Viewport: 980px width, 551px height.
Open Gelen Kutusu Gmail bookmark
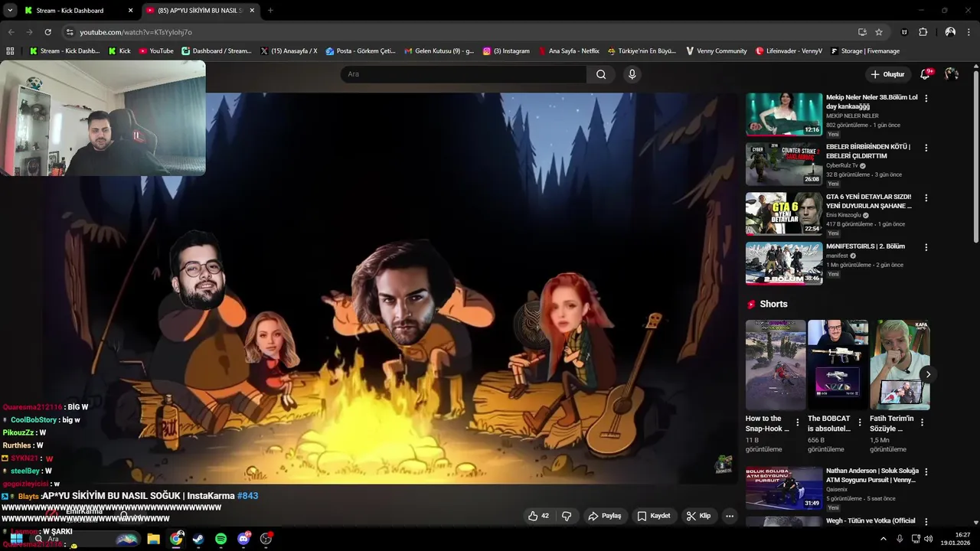click(x=438, y=51)
